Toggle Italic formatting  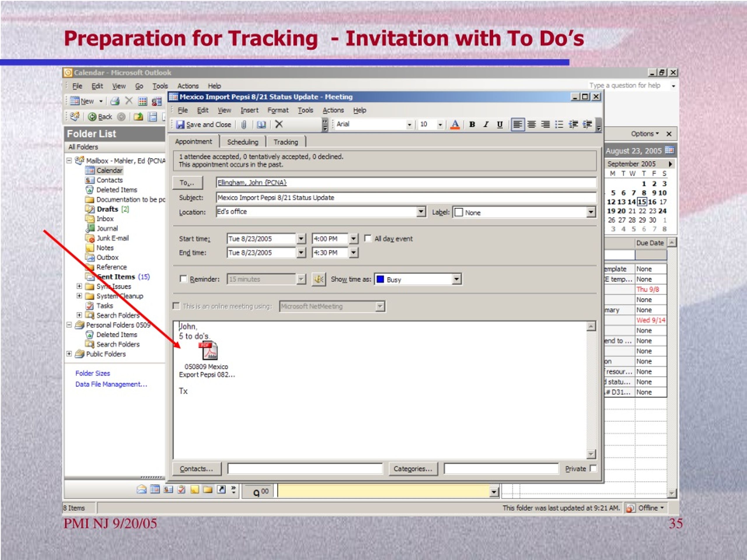pos(486,125)
